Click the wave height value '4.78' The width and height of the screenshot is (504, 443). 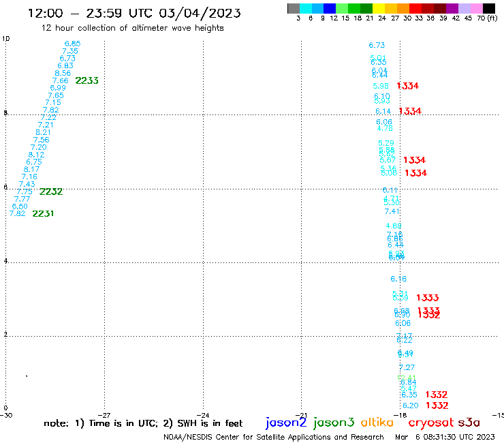[385, 128]
